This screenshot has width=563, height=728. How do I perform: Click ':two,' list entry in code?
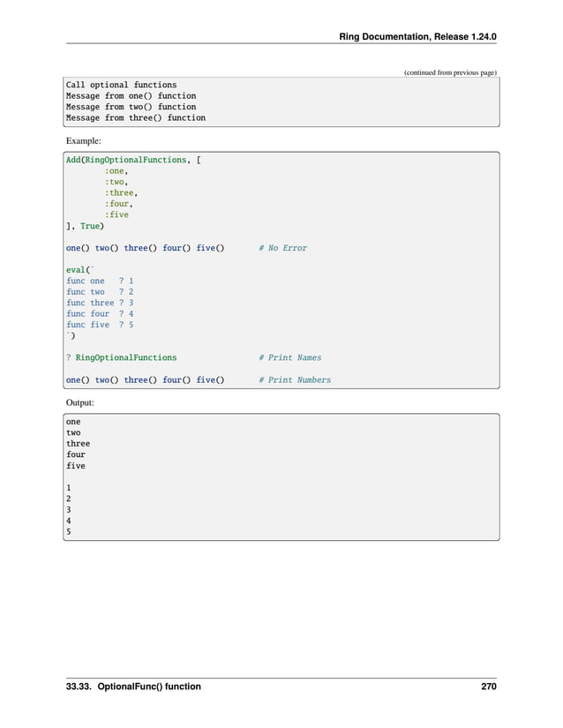[116, 182]
